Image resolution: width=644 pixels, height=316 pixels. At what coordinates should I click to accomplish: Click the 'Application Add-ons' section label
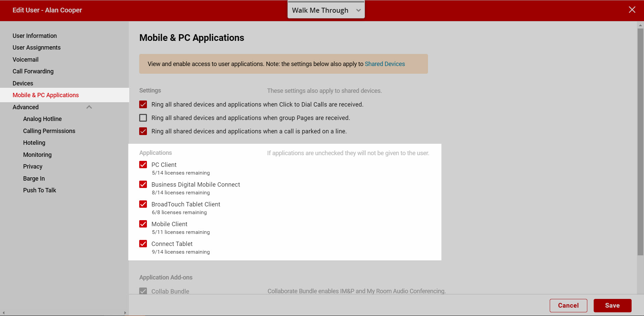166,277
